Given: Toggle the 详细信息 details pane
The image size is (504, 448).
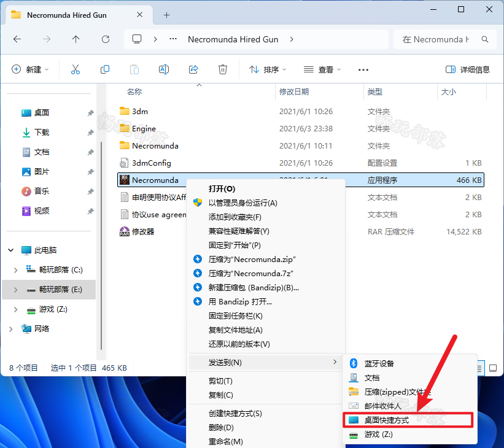Looking at the screenshot, I should (x=467, y=69).
